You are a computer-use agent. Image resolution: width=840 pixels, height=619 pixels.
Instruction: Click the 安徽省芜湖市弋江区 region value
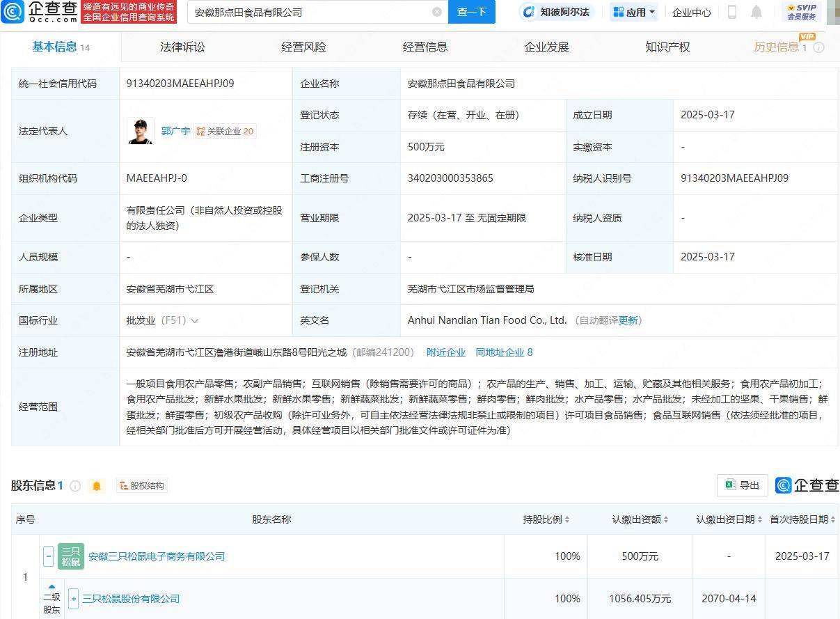170,289
